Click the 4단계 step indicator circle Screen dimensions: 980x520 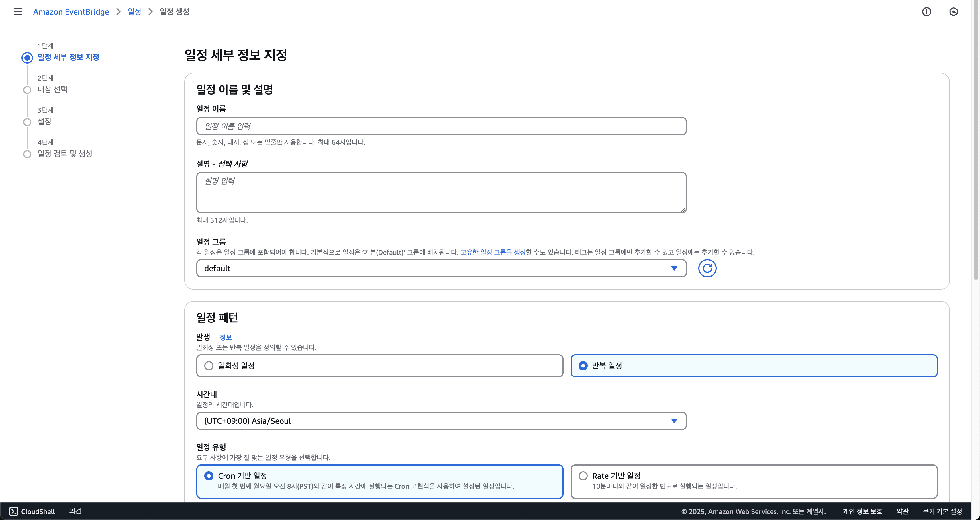coord(27,154)
